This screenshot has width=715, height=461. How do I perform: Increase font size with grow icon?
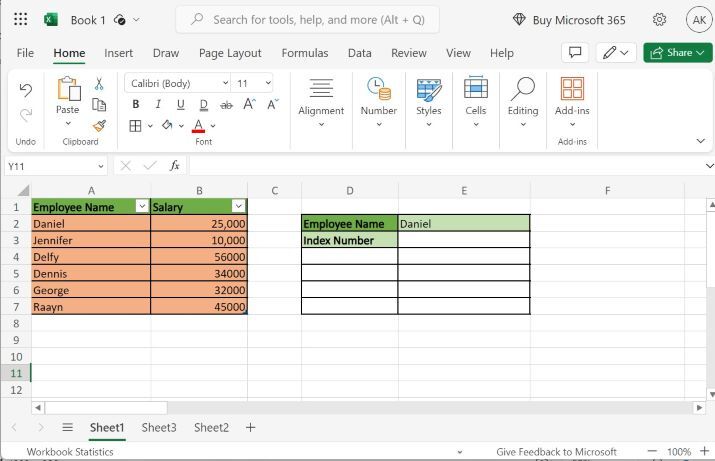(x=249, y=105)
